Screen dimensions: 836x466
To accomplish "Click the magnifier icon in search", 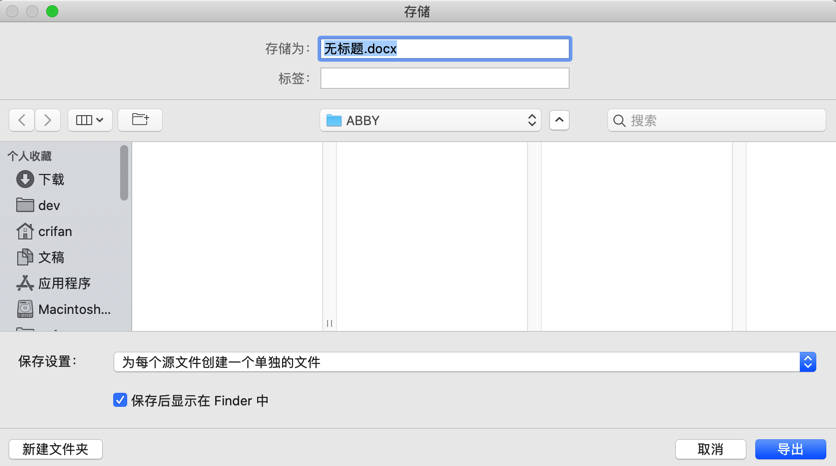I will pos(619,121).
